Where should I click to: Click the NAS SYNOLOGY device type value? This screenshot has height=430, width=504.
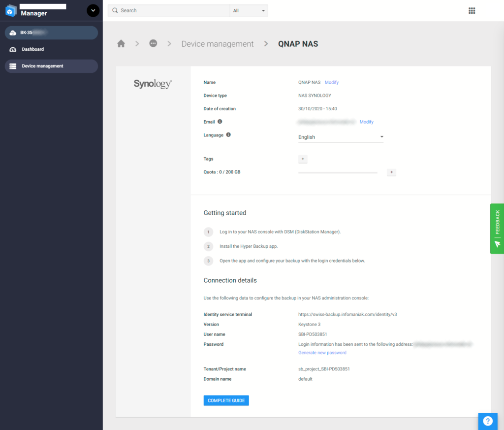click(315, 96)
